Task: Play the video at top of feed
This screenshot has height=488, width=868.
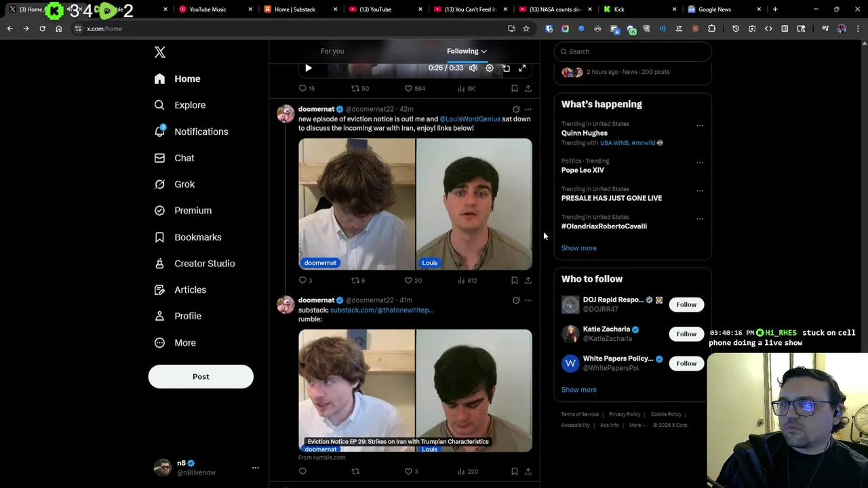Action: pos(309,68)
